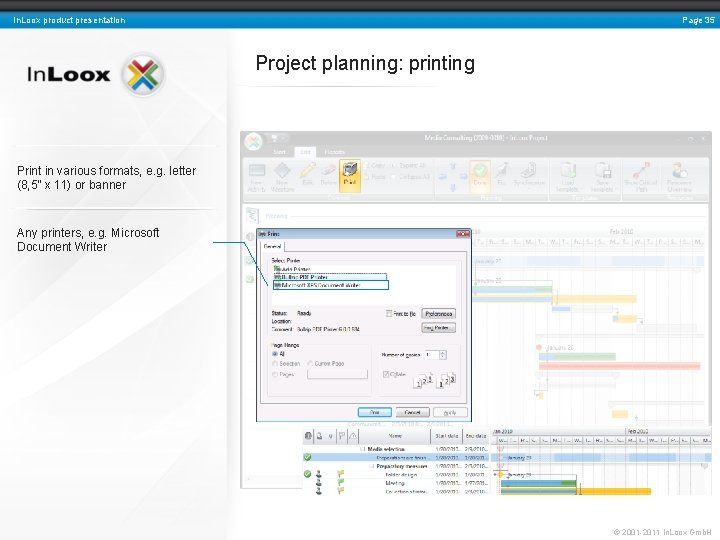Click the New Milestone diamond icon
The width and height of the screenshot is (720, 540).
pos(282,171)
